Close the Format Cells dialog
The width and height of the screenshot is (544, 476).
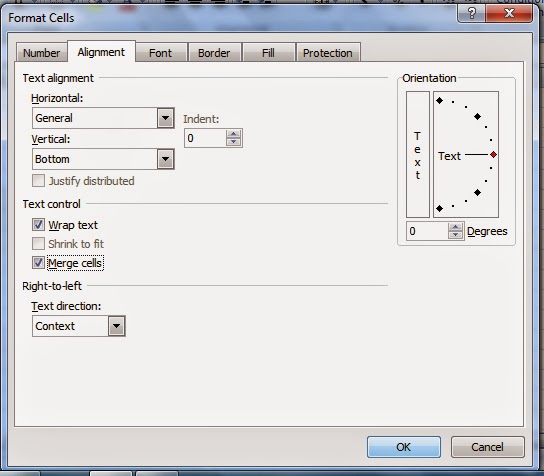(509, 14)
